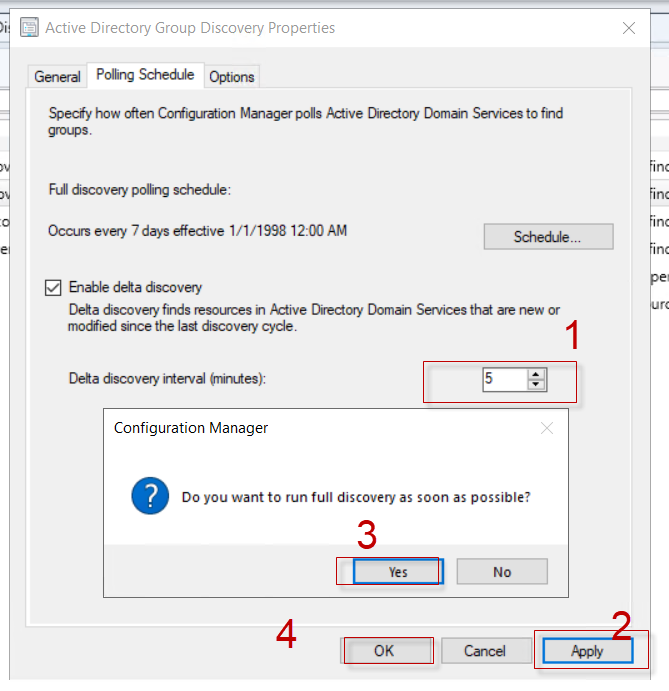Open the Options tab
The height and width of the screenshot is (691, 669).
click(x=232, y=77)
